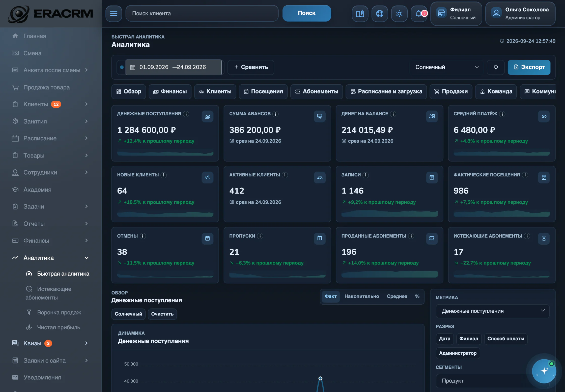
Task: Click the Экспорт button
Action: click(x=529, y=67)
